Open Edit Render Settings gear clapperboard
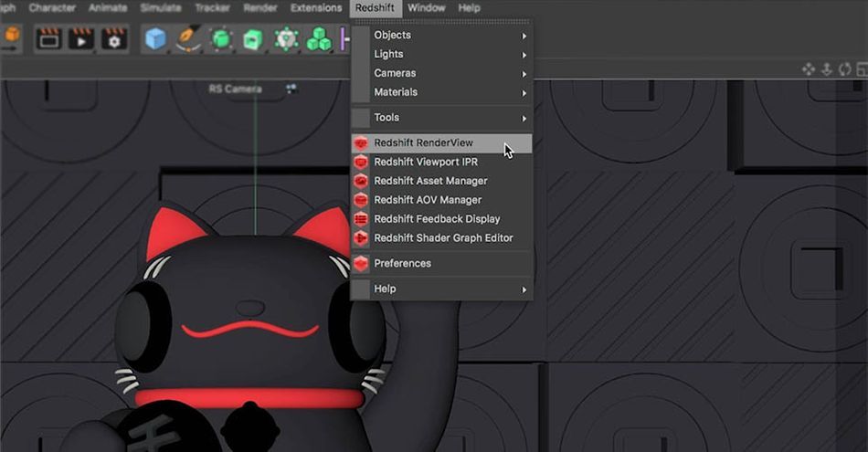 tap(113, 38)
